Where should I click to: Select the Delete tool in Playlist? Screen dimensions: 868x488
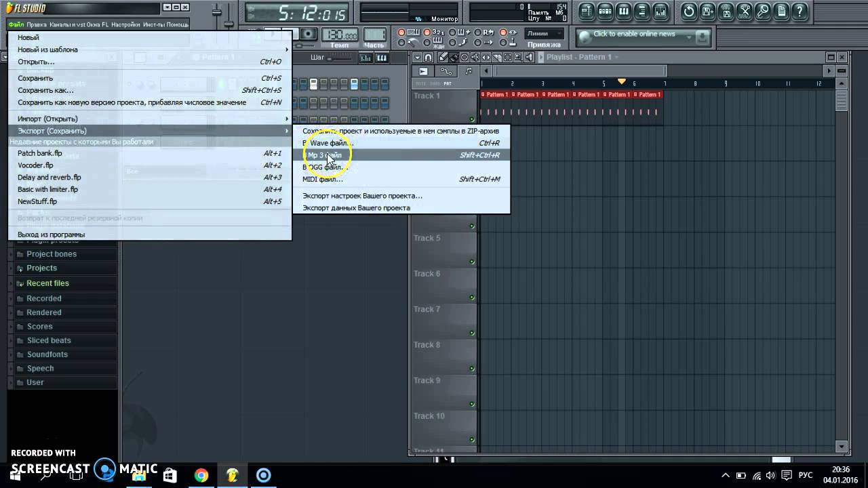point(465,57)
